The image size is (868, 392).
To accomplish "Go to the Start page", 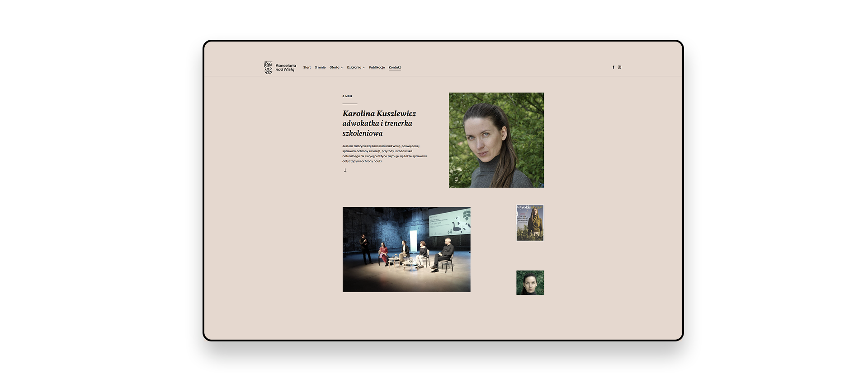I will [307, 67].
